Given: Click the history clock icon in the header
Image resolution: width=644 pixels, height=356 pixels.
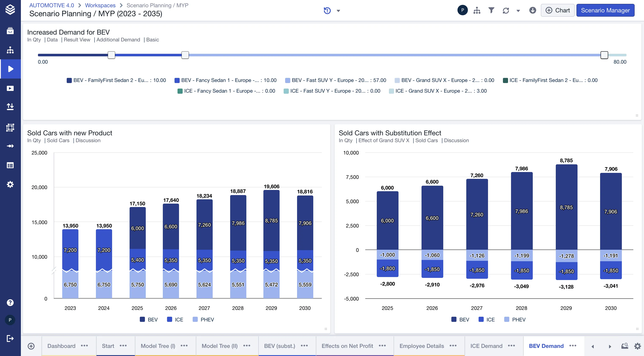Looking at the screenshot, I should point(327,10).
